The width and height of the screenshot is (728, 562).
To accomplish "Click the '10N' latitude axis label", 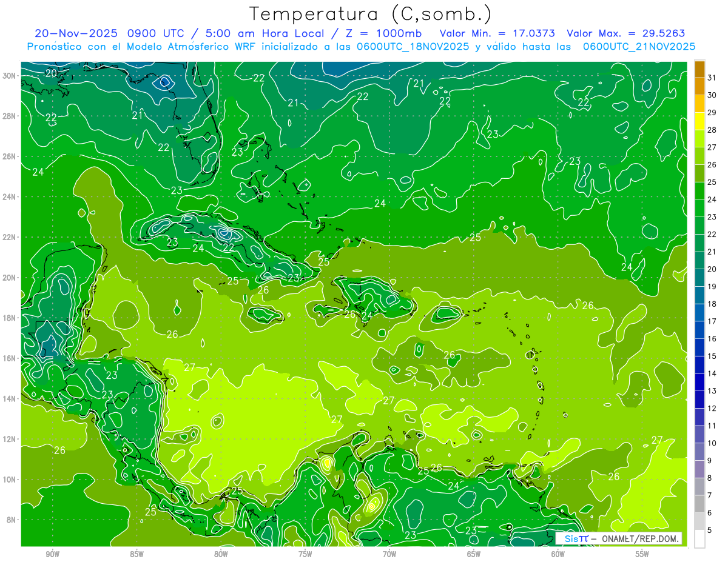I will 9,480.
